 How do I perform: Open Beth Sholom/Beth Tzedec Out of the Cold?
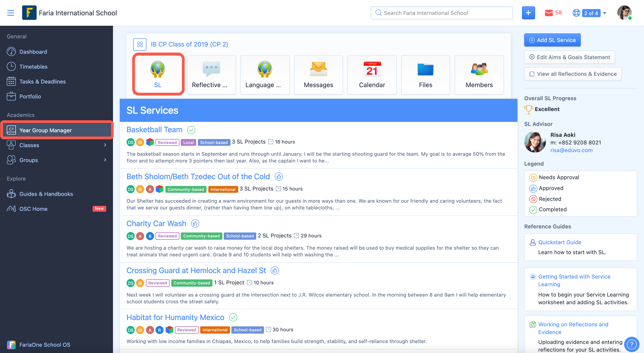click(x=198, y=176)
